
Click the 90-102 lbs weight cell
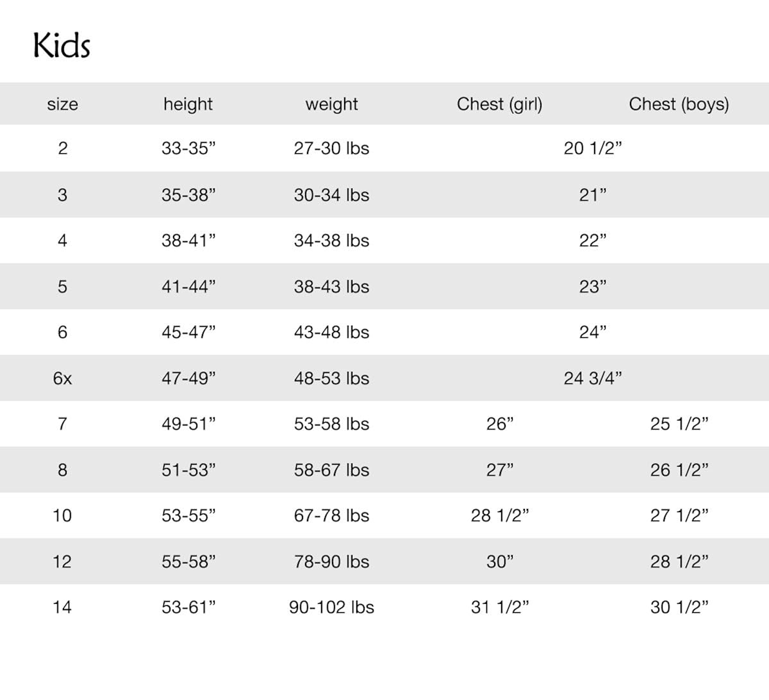click(331, 607)
